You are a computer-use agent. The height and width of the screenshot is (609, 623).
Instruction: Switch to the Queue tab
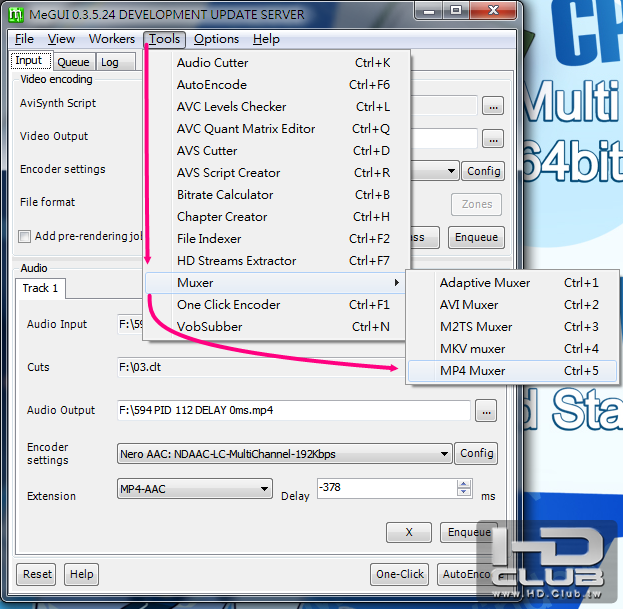(x=74, y=62)
